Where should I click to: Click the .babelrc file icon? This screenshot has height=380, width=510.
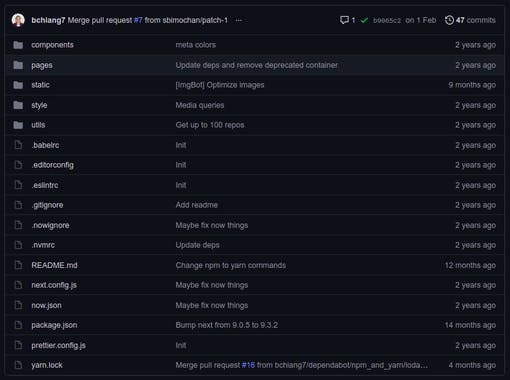point(18,145)
